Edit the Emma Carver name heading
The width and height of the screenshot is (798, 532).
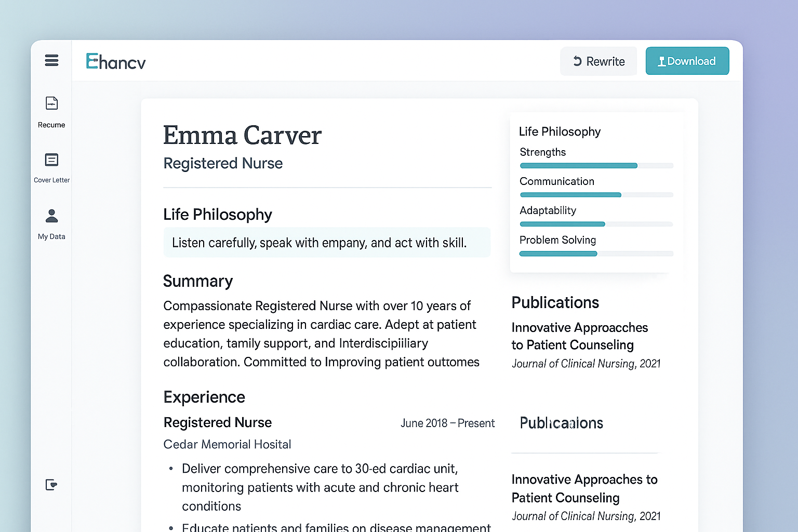pyautogui.click(x=242, y=136)
